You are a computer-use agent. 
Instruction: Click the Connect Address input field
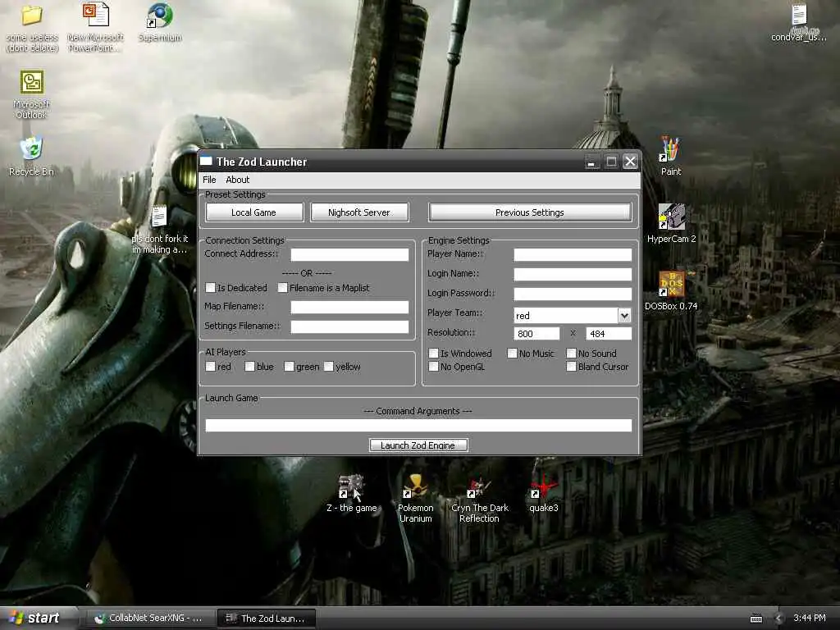click(349, 254)
